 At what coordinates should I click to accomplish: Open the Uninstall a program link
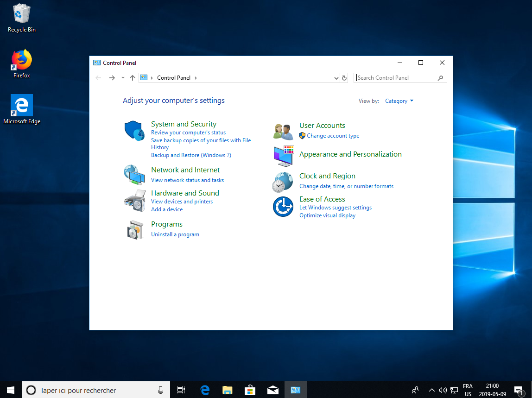(x=175, y=234)
